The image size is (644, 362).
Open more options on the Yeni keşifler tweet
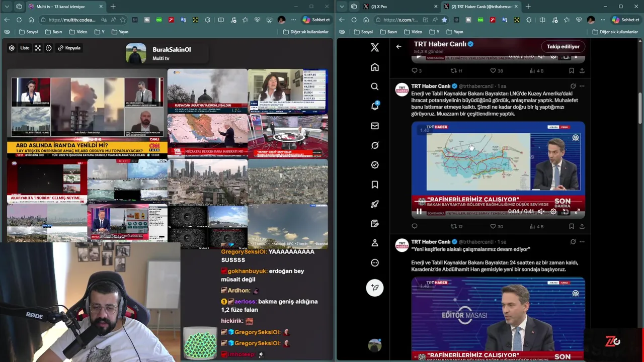click(582, 242)
